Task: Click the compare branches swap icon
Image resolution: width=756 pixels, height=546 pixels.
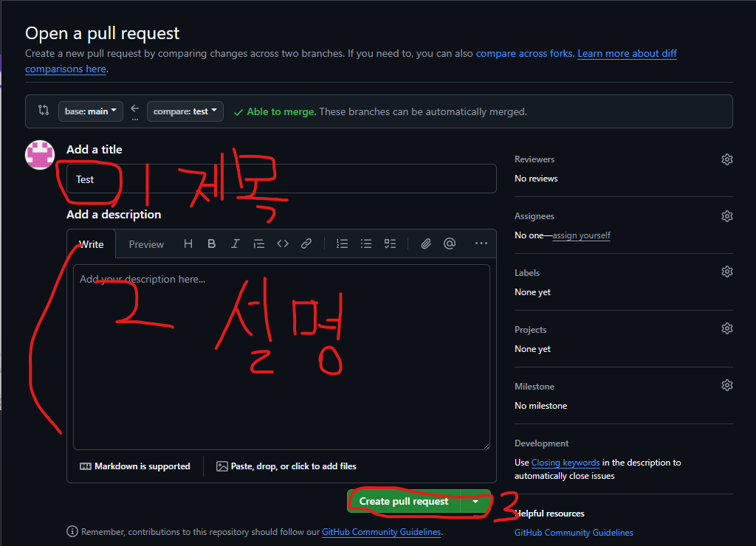Action: pyautogui.click(x=44, y=111)
